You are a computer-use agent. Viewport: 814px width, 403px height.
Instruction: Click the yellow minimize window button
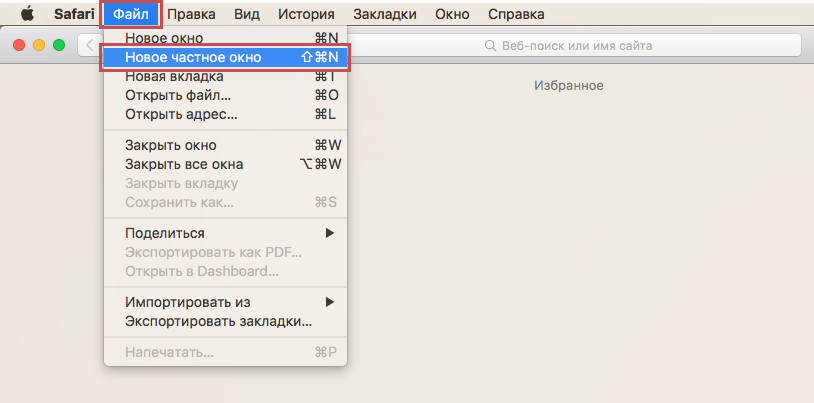pyautogui.click(x=40, y=45)
